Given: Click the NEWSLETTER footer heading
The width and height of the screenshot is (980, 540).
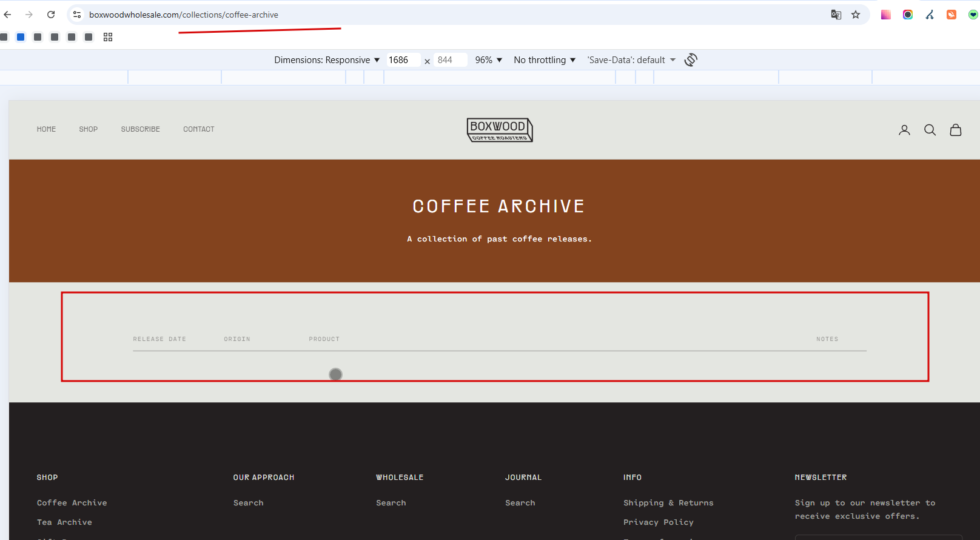Looking at the screenshot, I should (821, 478).
